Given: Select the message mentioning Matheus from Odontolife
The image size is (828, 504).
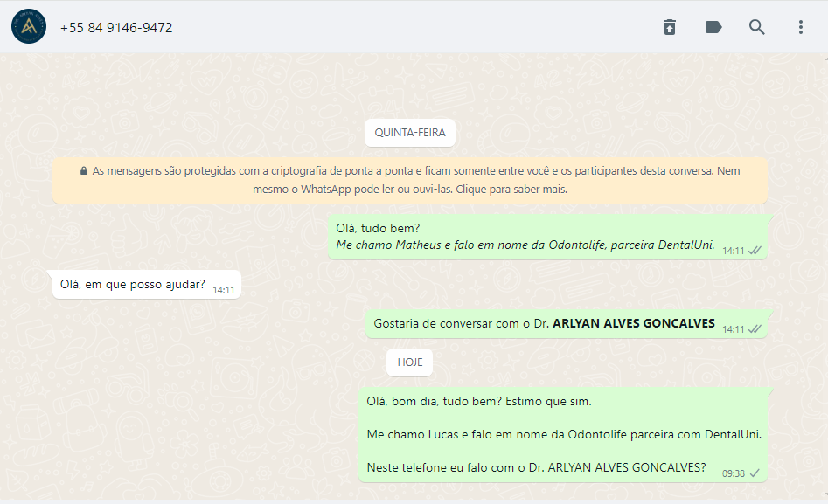Looking at the screenshot, I should click(x=547, y=237).
